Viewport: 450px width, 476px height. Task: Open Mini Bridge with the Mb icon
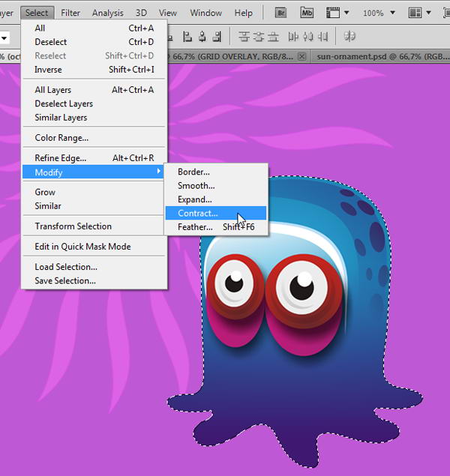point(307,13)
